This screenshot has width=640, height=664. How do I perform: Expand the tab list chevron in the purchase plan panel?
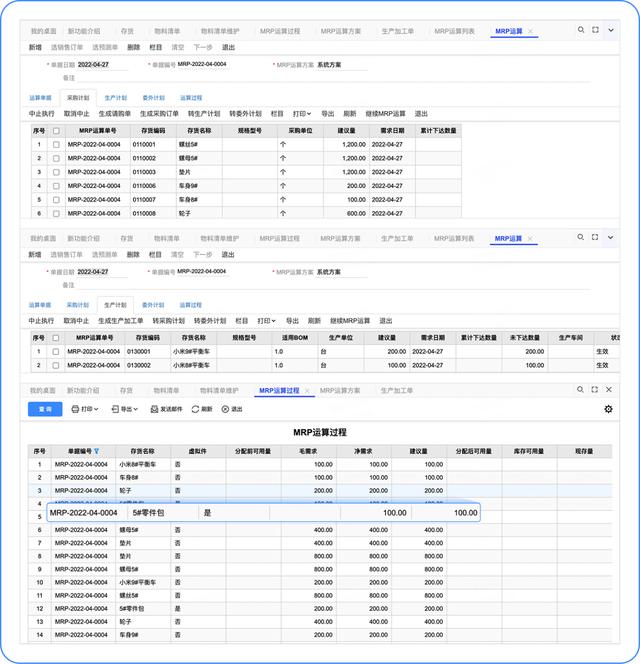(x=611, y=30)
